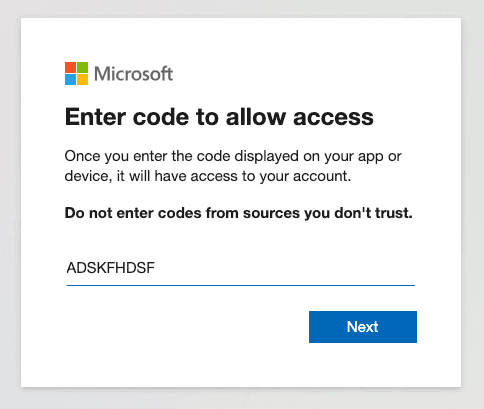
Task: Click the red square of Microsoft logo
Action: (70, 67)
